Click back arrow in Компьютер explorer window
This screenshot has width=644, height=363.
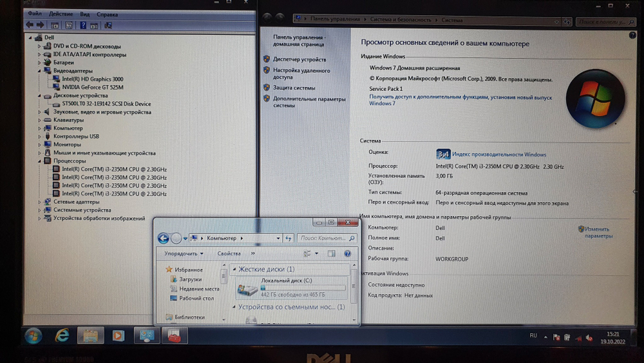(164, 238)
